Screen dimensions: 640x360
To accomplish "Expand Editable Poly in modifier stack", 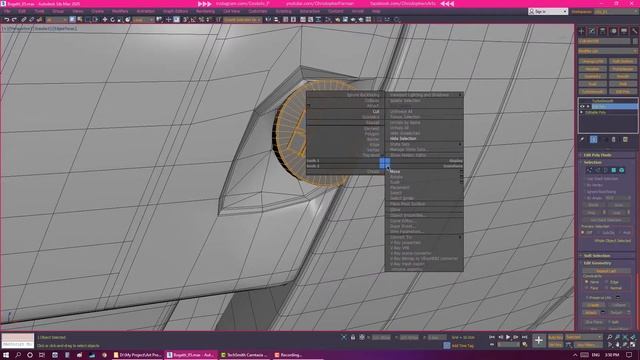I will click(x=582, y=112).
